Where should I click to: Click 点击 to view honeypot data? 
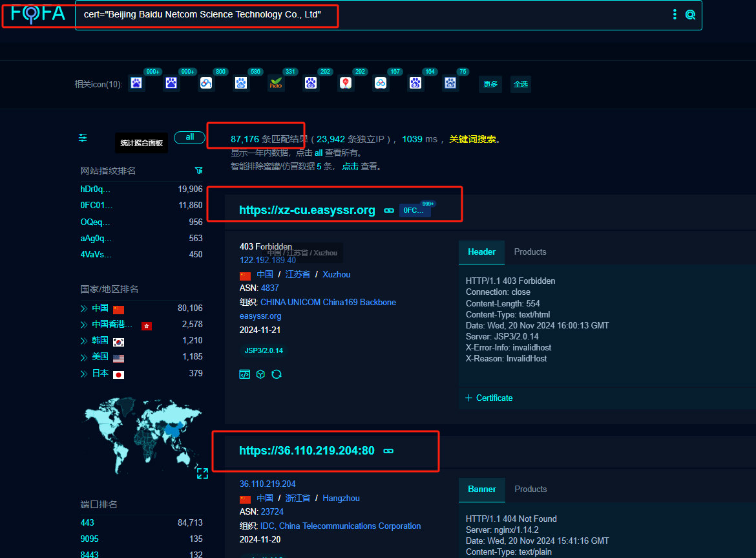350,166
